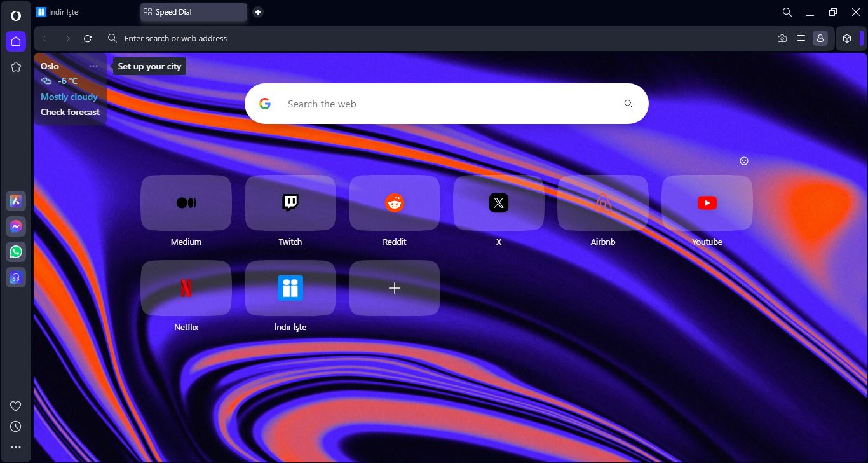868x463 pixels.
Task: Open Pinboards heart icon in sidebar
Action: 16,406
